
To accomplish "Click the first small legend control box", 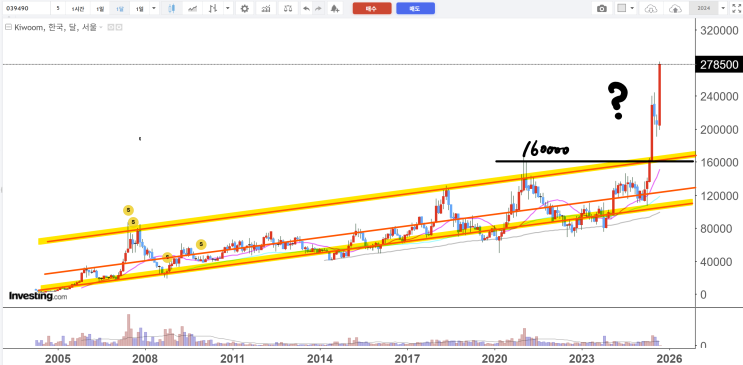I will [x=111, y=28].
